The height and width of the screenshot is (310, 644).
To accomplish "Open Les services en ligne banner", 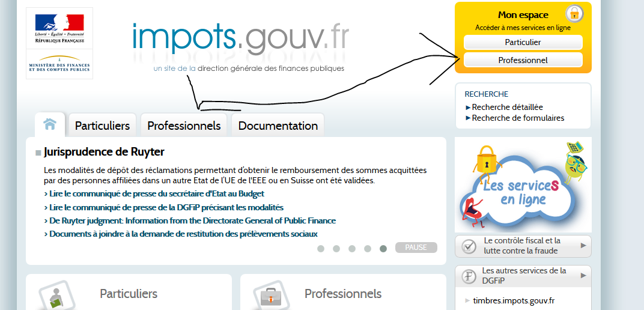I will tap(523, 185).
